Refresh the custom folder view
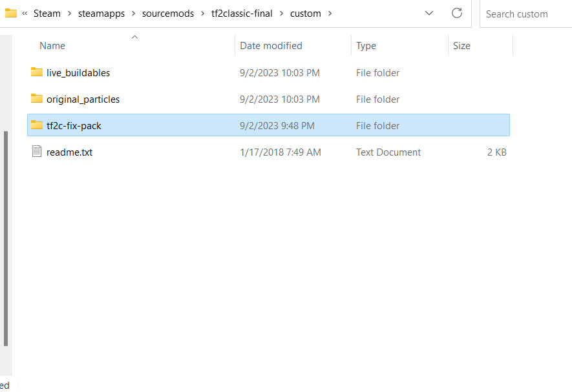572x392 pixels. [x=457, y=13]
